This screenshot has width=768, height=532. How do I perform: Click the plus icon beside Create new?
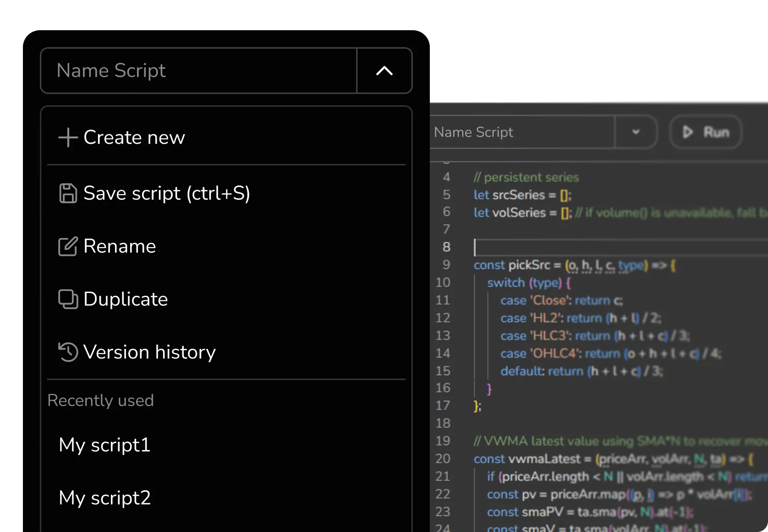click(68, 137)
